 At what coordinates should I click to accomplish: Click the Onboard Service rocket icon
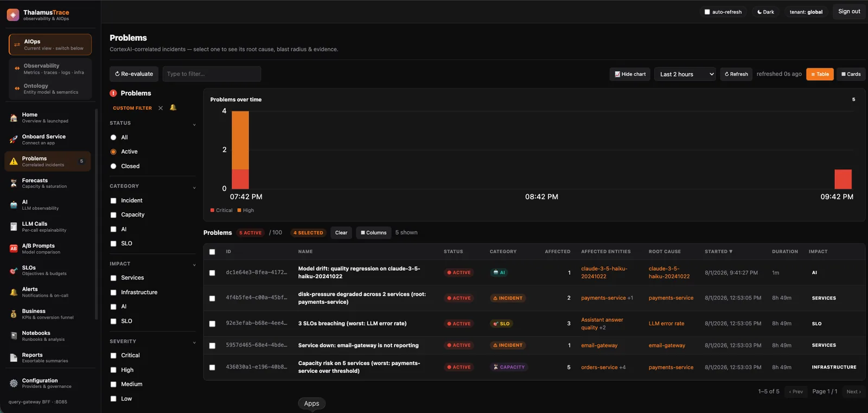click(x=14, y=139)
